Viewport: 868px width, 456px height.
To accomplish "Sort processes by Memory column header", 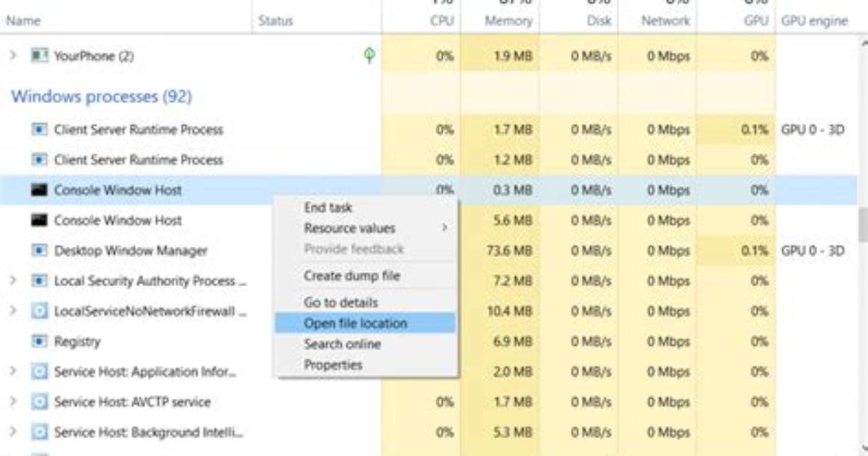I will pos(508,21).
